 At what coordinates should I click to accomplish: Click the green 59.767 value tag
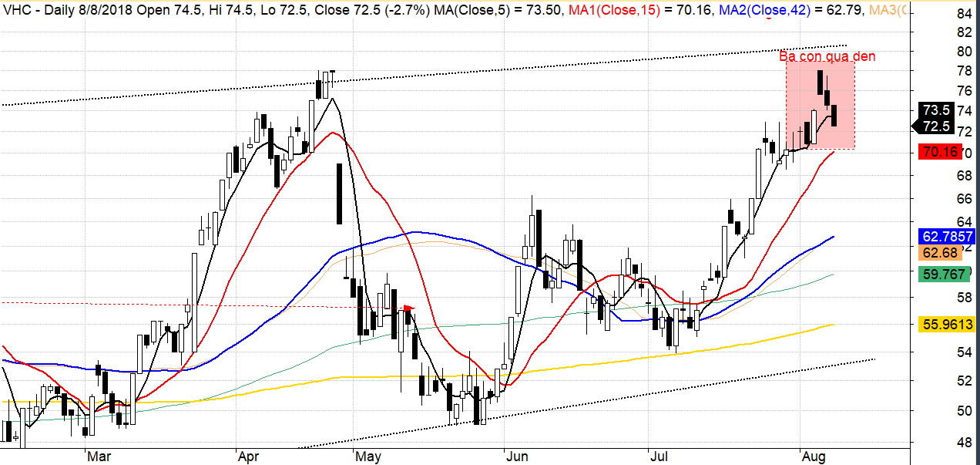point(942,274)
